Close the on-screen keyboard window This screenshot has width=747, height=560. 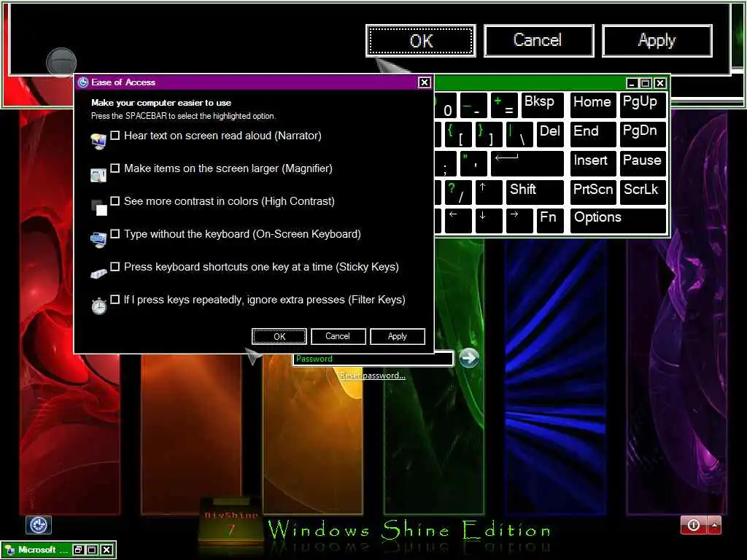coord(659,83)
